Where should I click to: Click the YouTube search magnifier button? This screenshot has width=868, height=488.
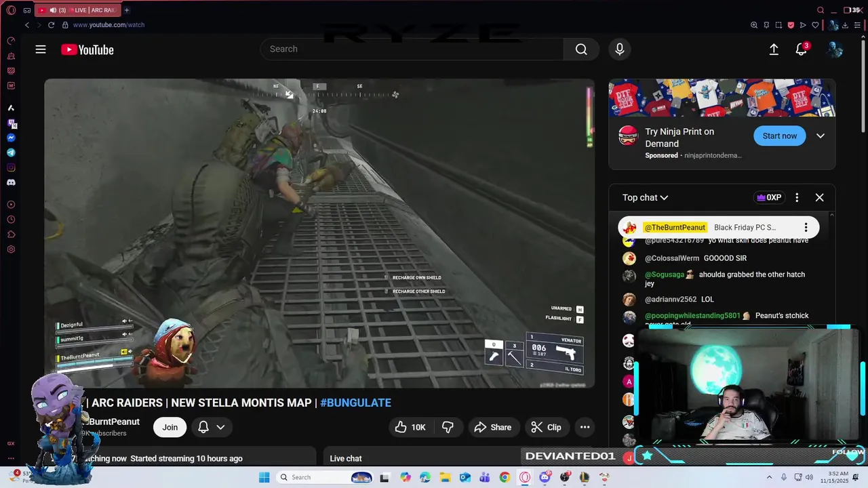point(581,49)
